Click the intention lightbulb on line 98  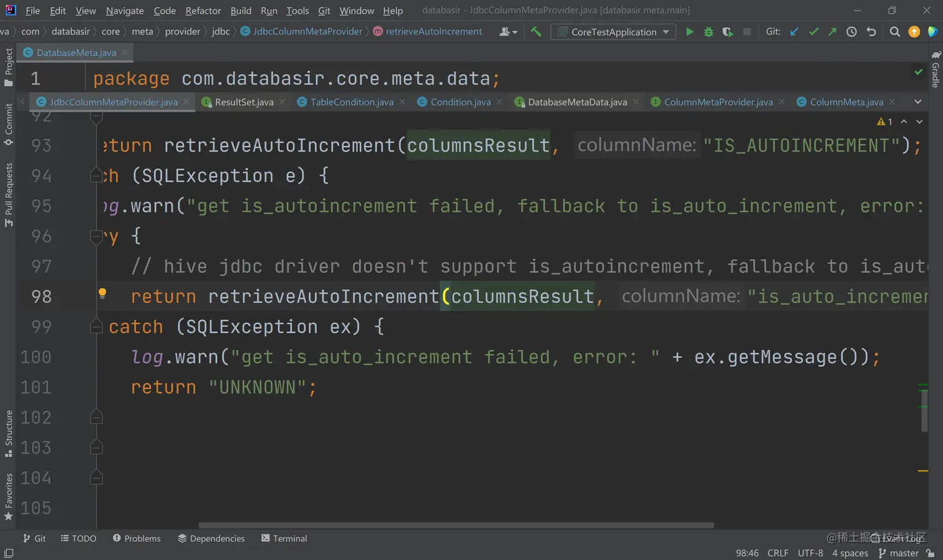click(102, 293)
